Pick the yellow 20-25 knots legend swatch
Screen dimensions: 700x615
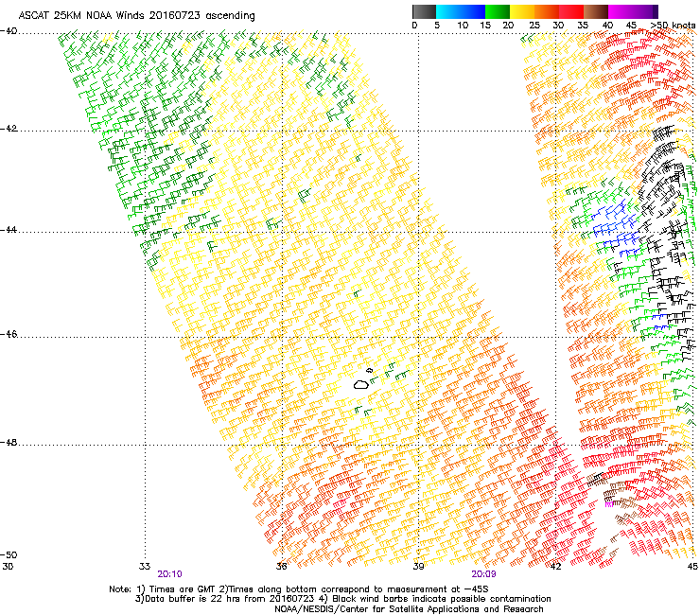522,11
